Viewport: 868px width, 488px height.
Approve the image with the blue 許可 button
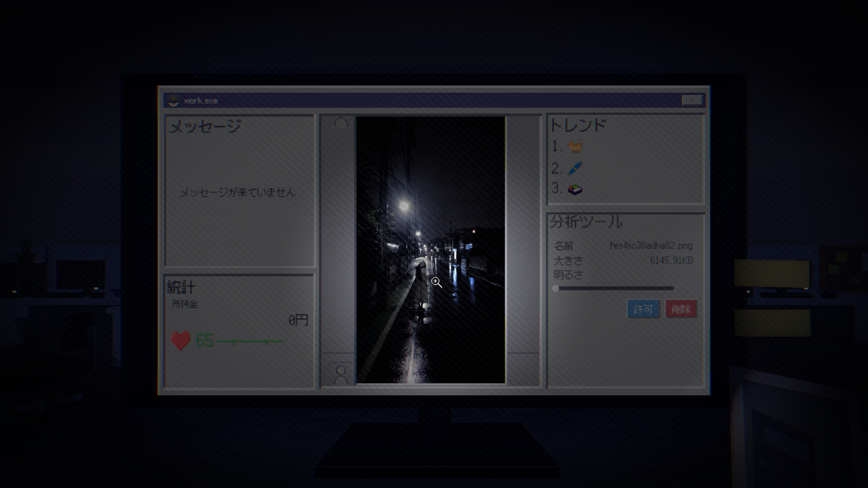[643, 309]
